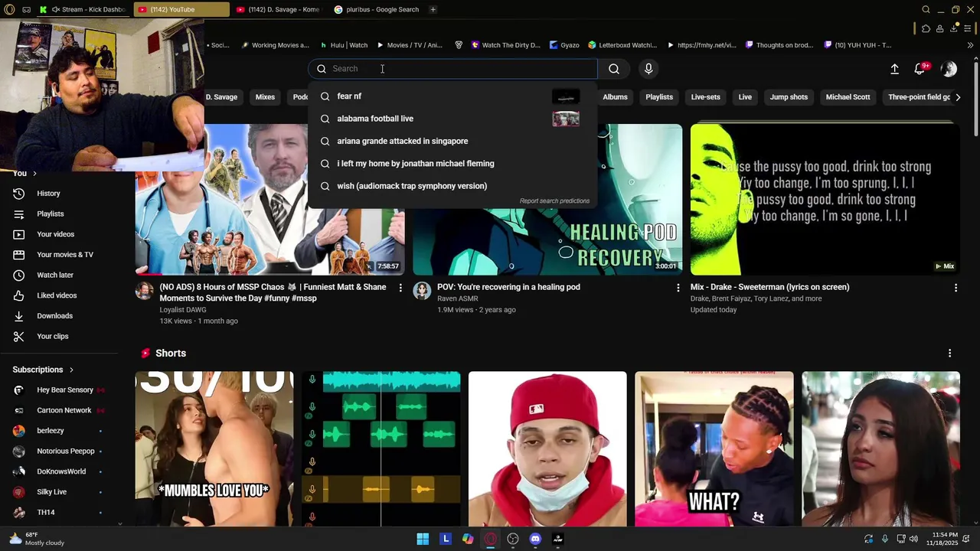The image size is (980, 551).
Task: Open Loyalist DAWG channel avatar
Action: coord(144,291)
